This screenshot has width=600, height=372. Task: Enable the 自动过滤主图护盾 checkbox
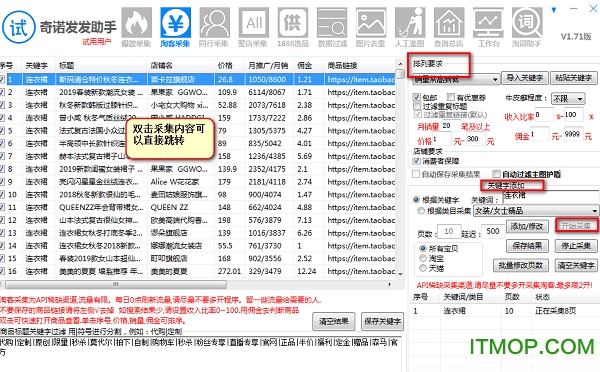click(497, 174)
